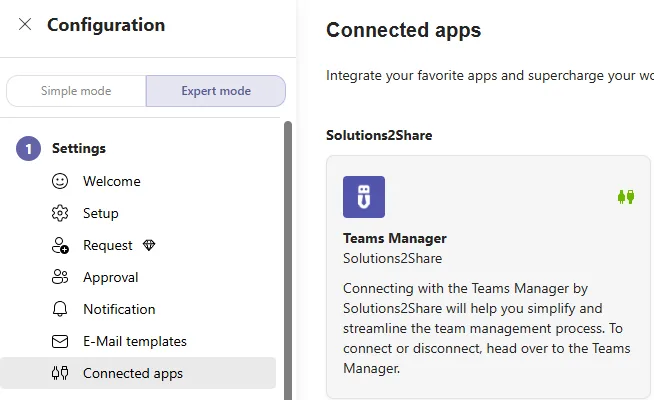Click the Approval people icon
The height and width of the screenshot is (400, 654).
[x=60, y=277]
